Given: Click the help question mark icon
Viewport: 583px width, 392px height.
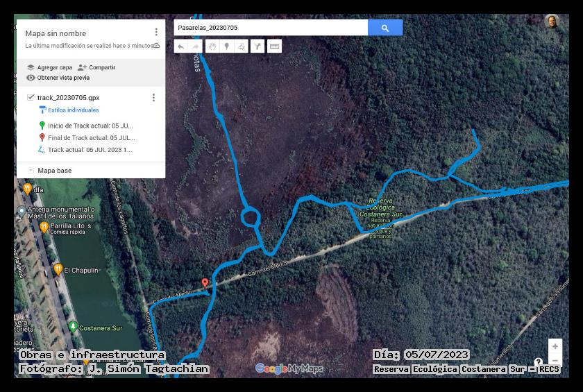Looking at the screenshot, I should 538,362.
